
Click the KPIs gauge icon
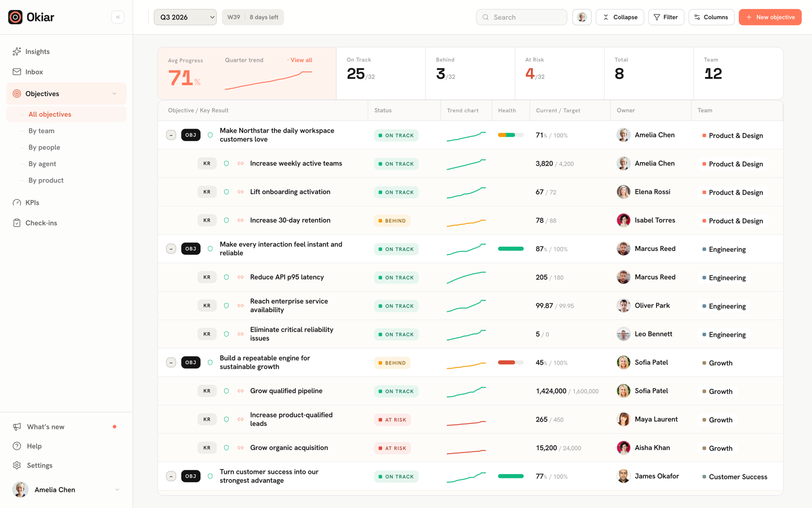(17, 202)
